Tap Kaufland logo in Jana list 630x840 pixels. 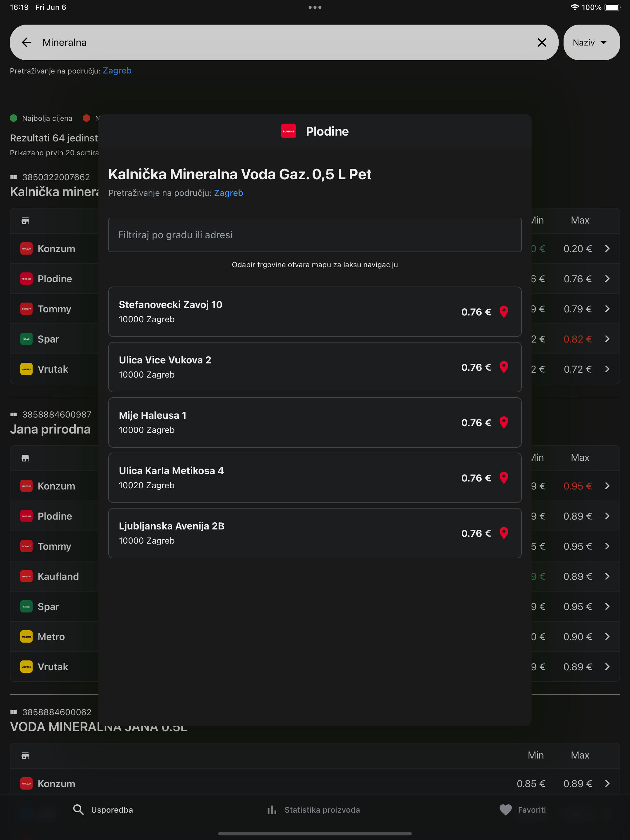click(26, 577)
